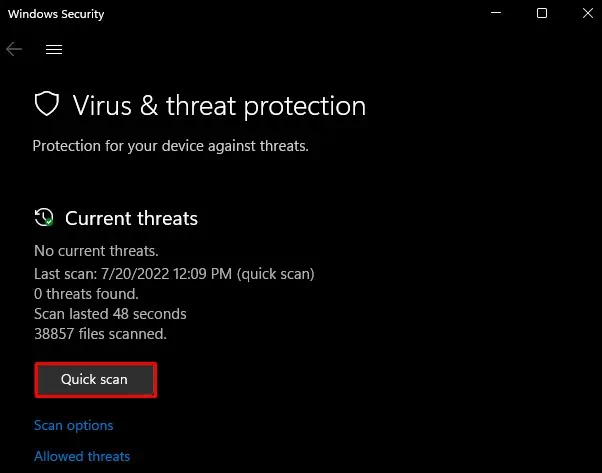Screen dimensions: 602x473
Task: Click the back arrow button
Action: [x=14, y=49]
